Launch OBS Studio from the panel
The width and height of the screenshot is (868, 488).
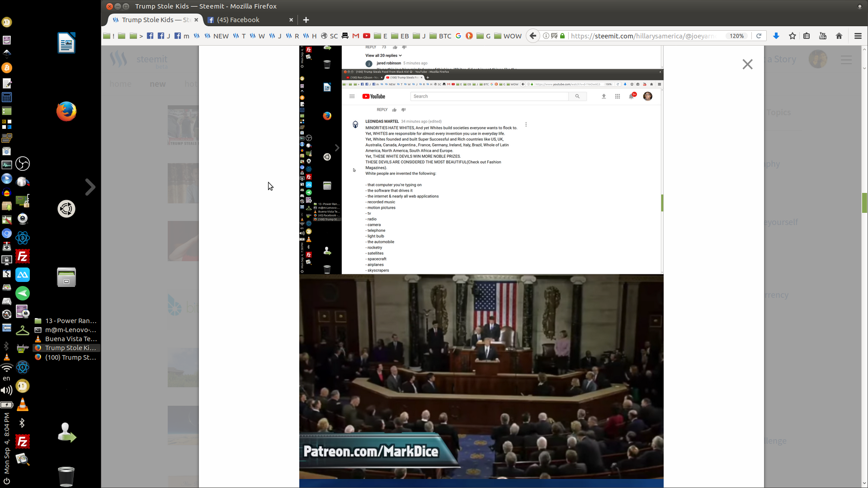[x=23, y=164]
